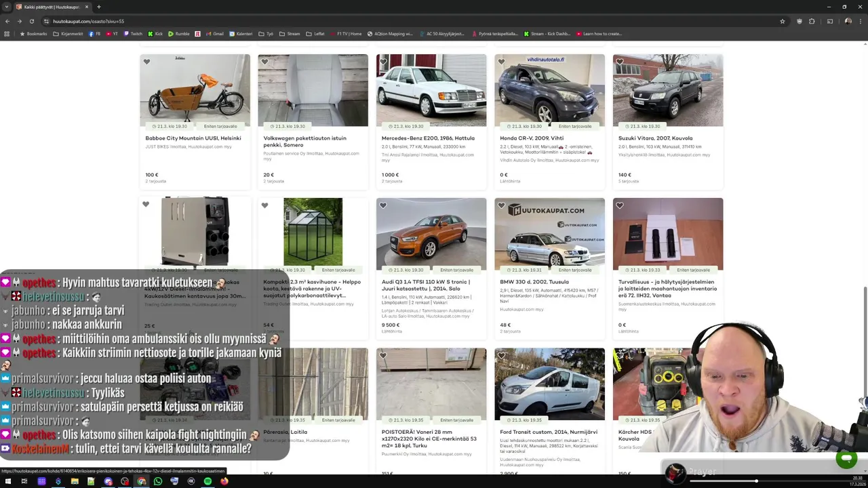Open a new browser tab

(99, 7)
